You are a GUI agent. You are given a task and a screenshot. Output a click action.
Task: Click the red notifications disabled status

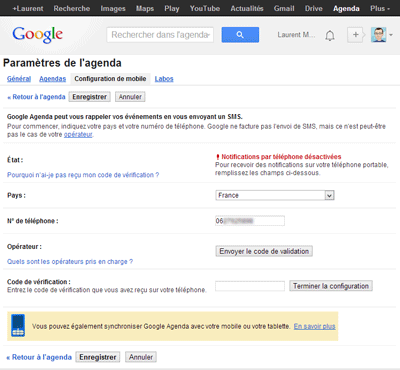point(279,157)
